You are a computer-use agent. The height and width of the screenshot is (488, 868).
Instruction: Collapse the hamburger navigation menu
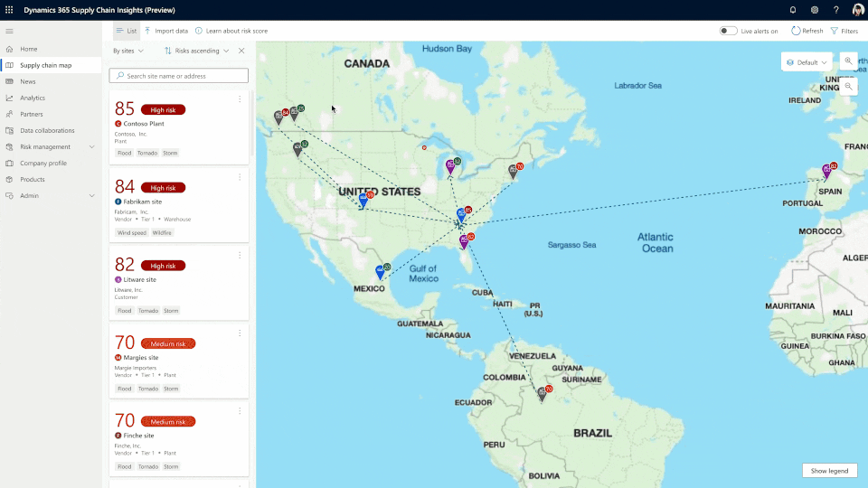pos(10,31)
